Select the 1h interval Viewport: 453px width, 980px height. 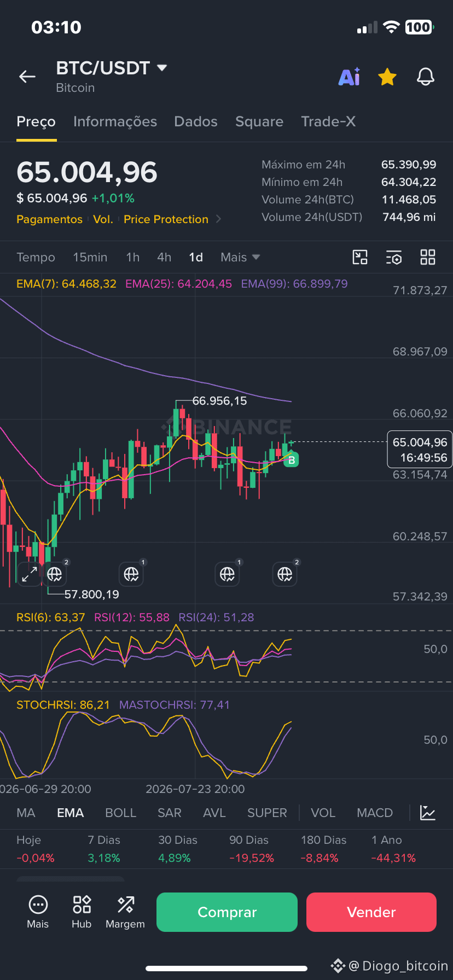click(133, 258)
